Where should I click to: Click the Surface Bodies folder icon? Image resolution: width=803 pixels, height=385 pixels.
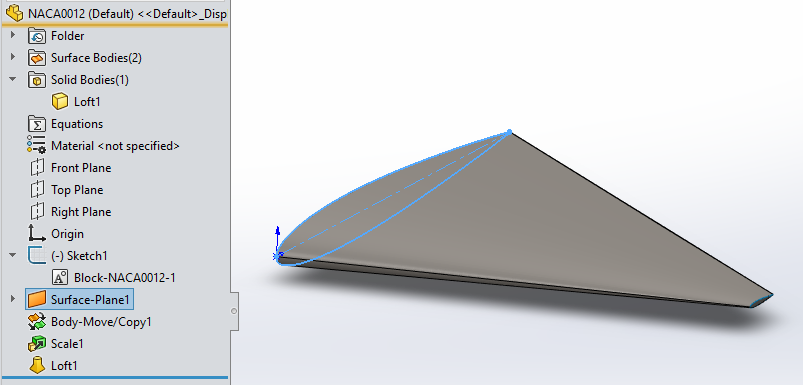point(37,58)
